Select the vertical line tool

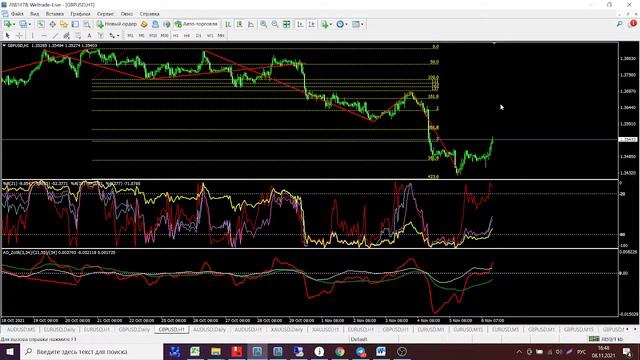click(x=32, y=36)
